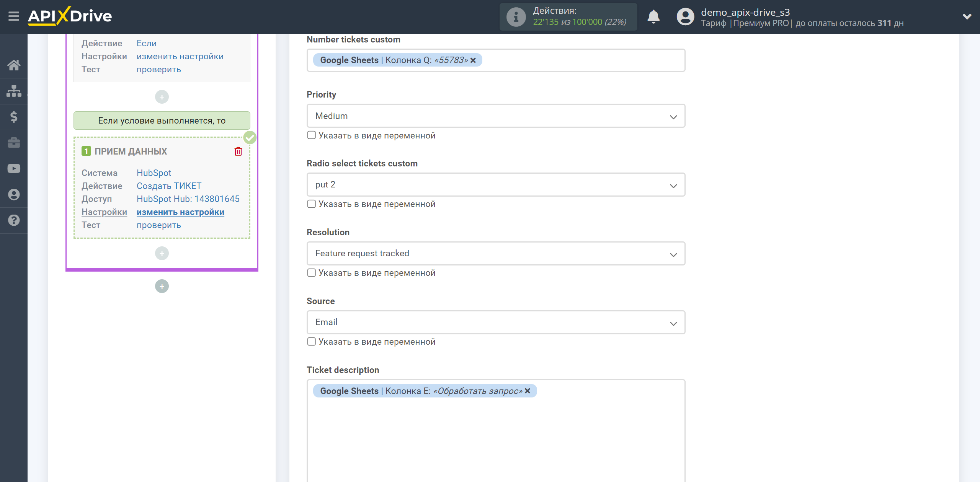Click the green checkmark status icon

(x=250, y=137)
